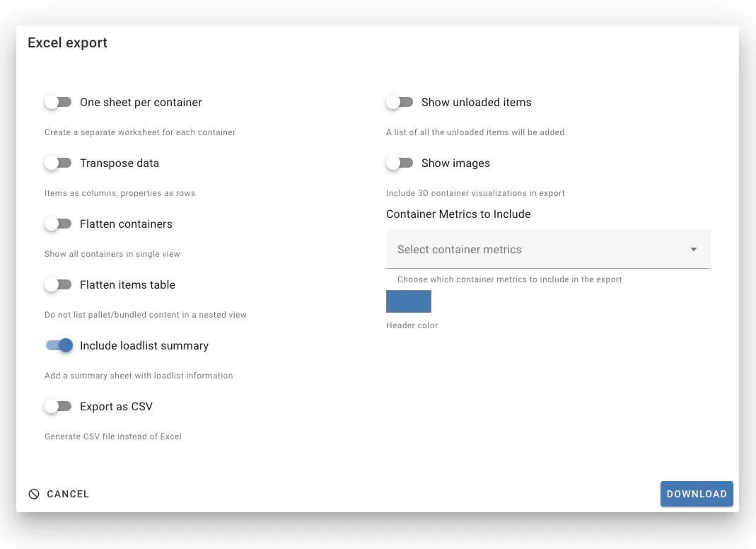
Task: Toggle Flatten items table on
Action: pos(58,284)
